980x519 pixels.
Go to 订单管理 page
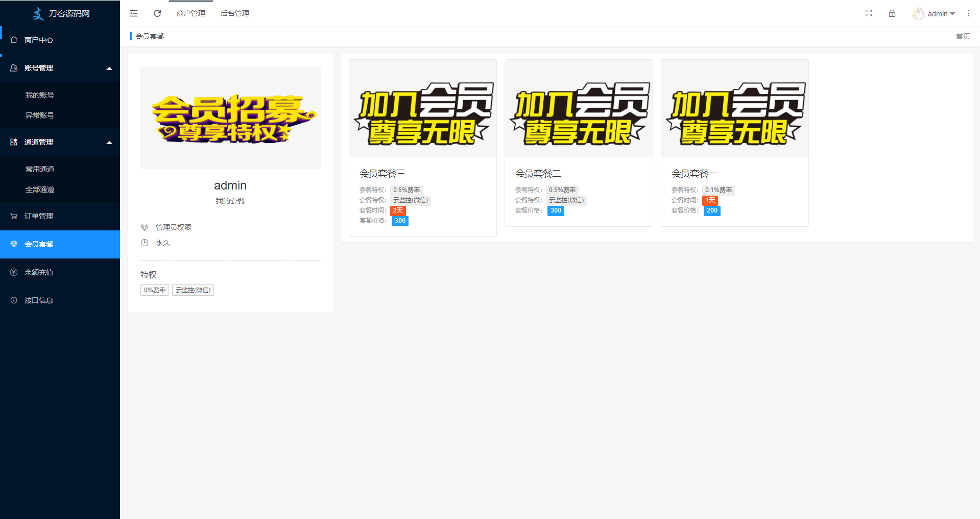coord(39,216)
